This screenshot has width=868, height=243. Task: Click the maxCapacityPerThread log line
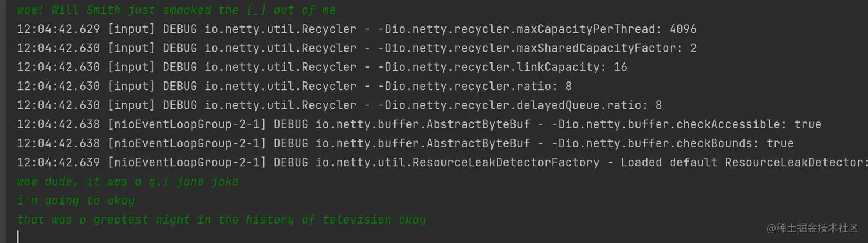(x=356, y=29)
